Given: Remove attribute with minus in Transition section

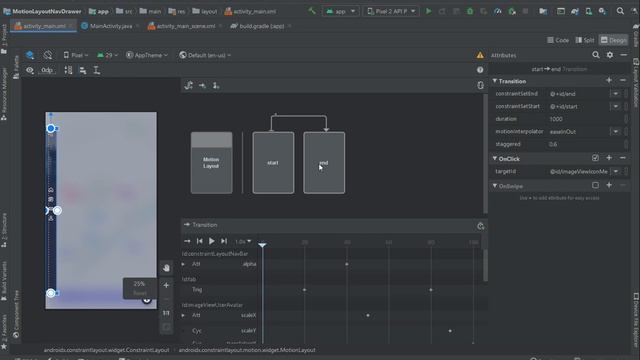Looking at the screenshot, I should pyautogui.click(x=623, y=80).
